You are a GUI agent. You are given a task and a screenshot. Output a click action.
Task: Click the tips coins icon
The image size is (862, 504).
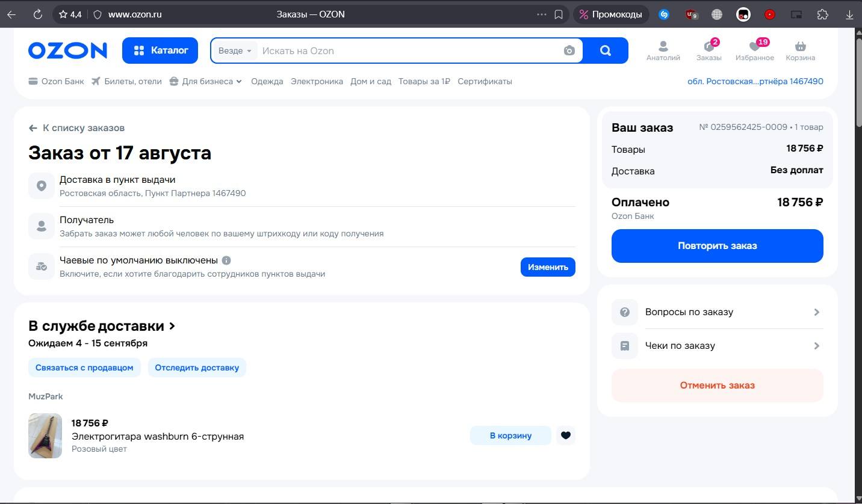(x=42, y=266)
